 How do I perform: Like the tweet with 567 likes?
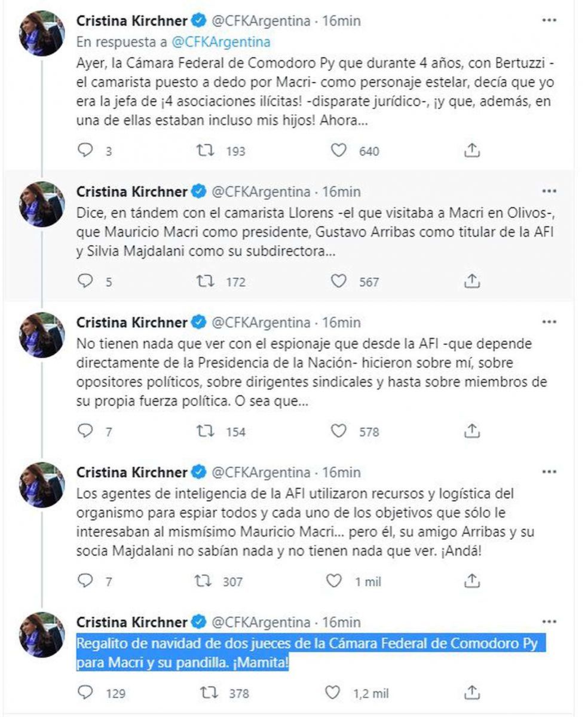pyautogui.click(x=339, y=281)
